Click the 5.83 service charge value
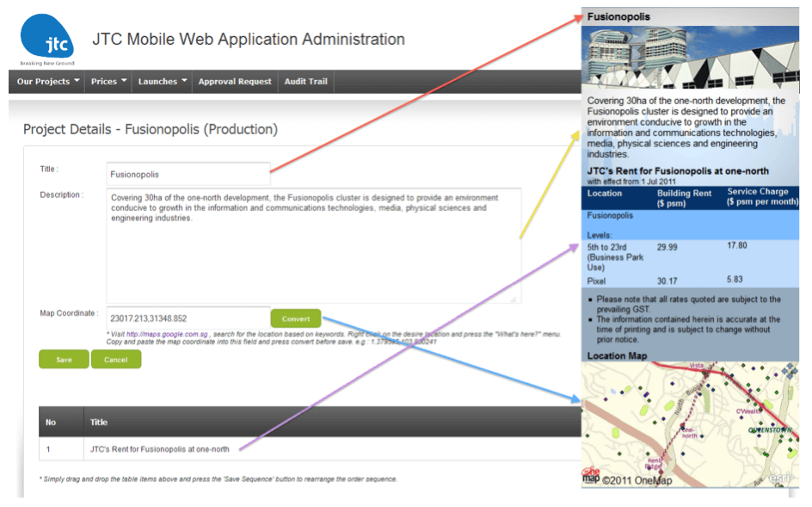Screen dimensions: 812x507 tap(735, 280)
